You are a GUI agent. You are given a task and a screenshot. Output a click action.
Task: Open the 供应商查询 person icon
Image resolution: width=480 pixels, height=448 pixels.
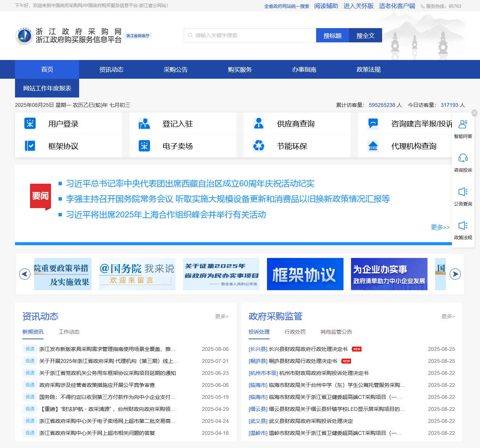click(x=259, y=123)
